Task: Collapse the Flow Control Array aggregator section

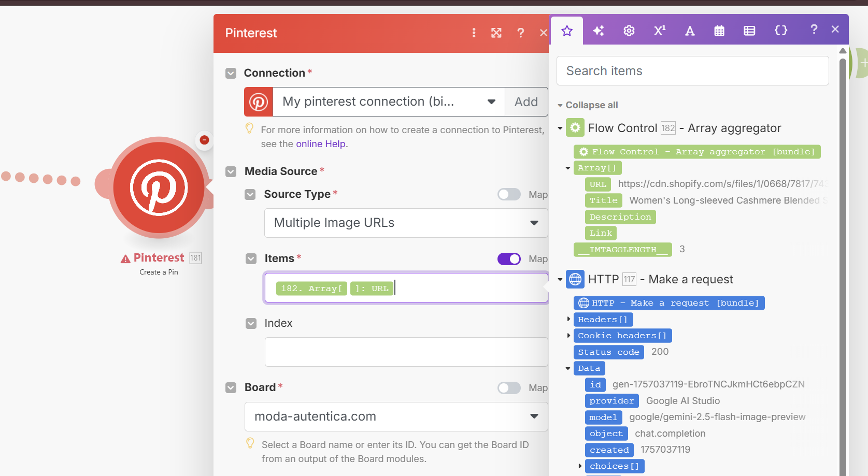Action: (560, 128)
